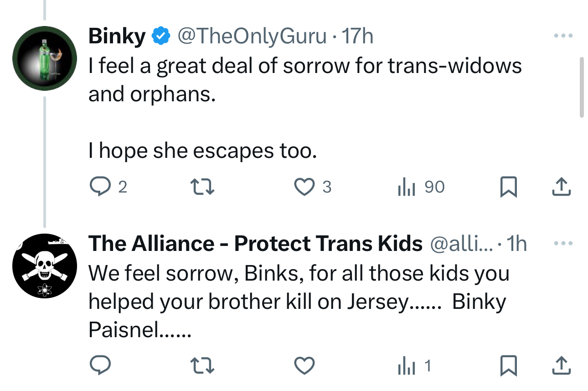Open more options for The Alliance's tweet
Viewport: 588px width, 391px height.
(x=562, y=244)
